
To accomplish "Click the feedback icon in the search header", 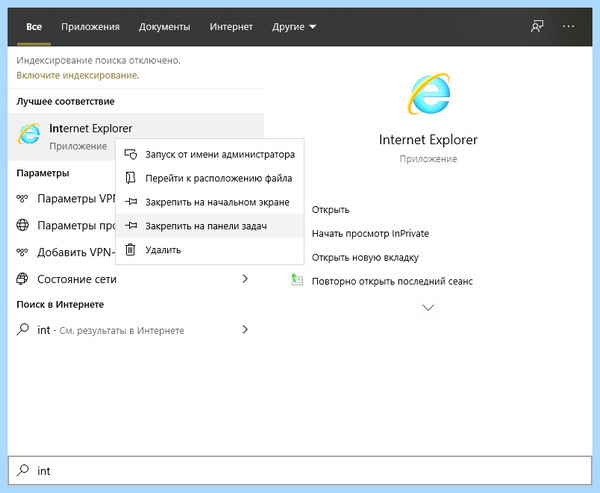I will (x=537, y=26).
